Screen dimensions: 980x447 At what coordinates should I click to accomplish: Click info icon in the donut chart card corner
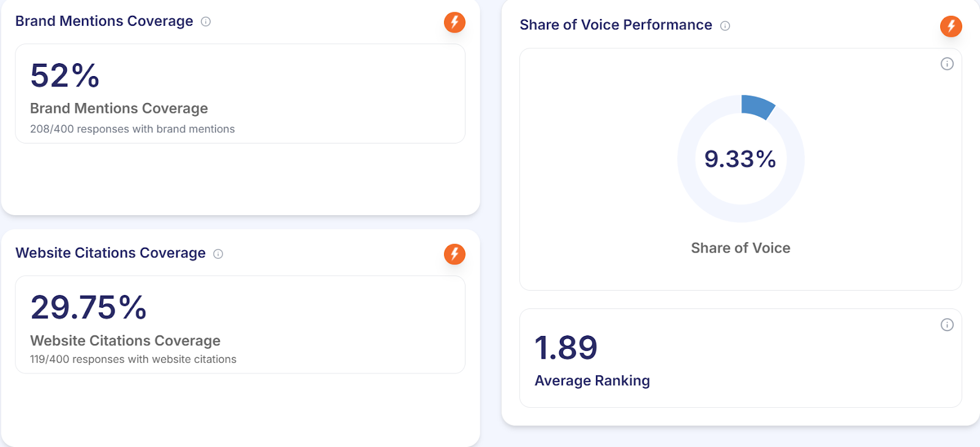[x=947, y=64]
